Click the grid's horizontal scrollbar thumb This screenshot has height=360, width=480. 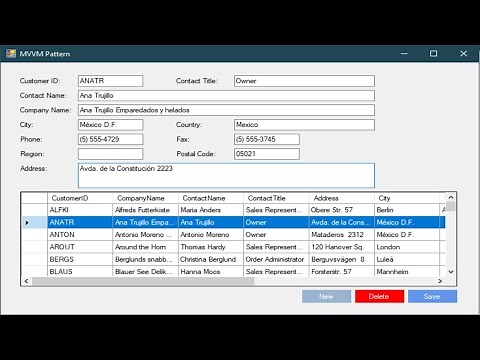point(143,281)
